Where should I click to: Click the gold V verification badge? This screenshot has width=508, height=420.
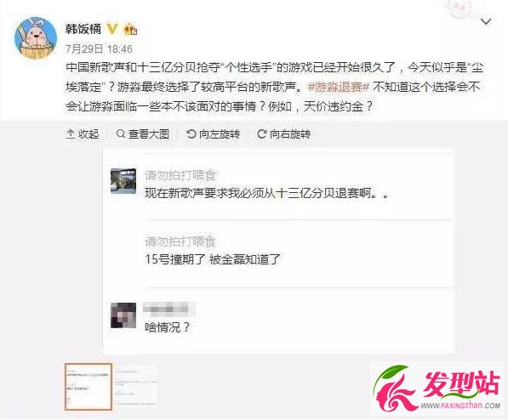[112, 29]
